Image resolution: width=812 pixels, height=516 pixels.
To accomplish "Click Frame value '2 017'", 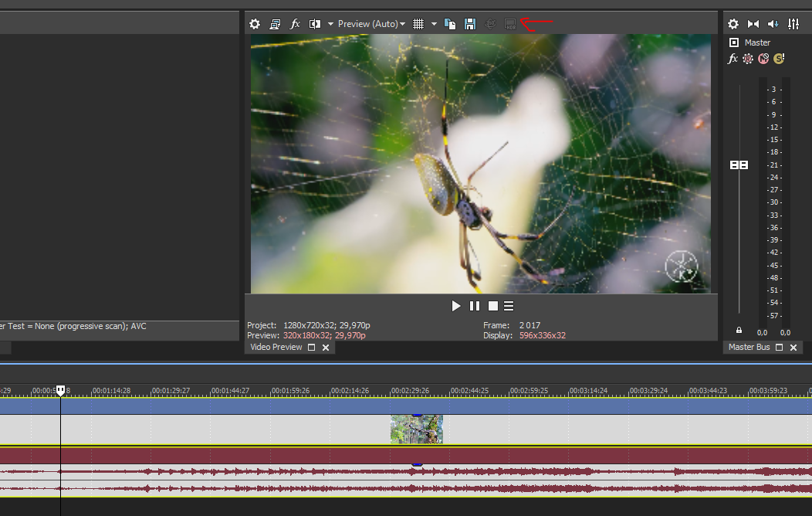I will click(x=529, y=325).
